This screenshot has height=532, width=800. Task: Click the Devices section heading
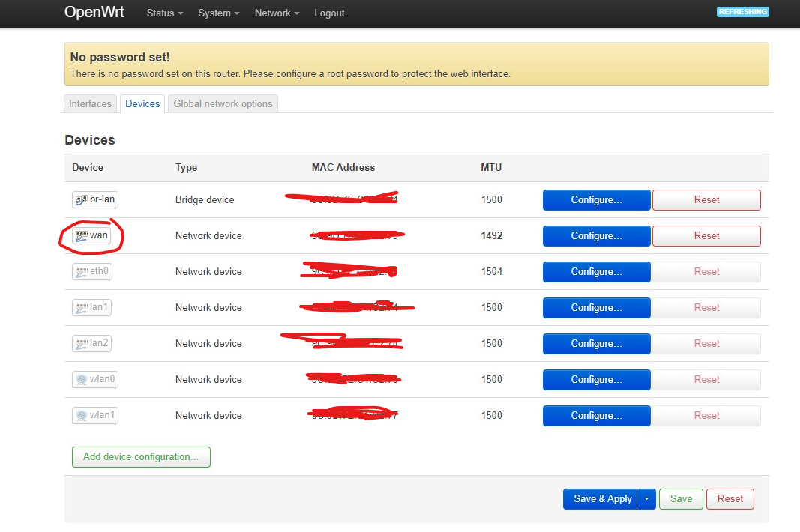90,140
